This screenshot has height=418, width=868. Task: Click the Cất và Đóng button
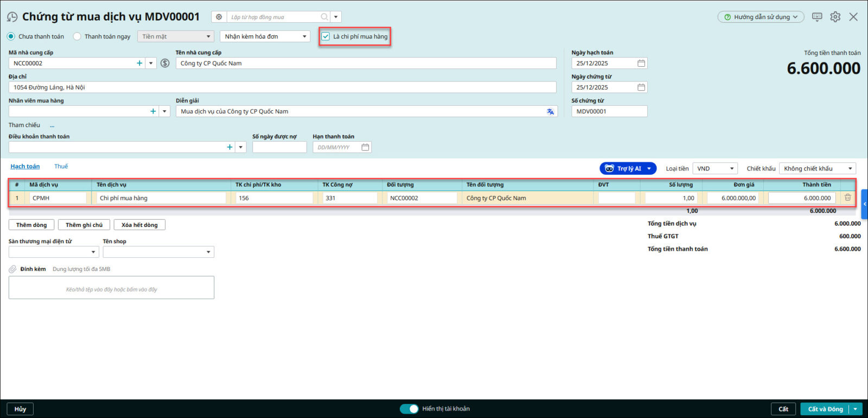point(825,409)
